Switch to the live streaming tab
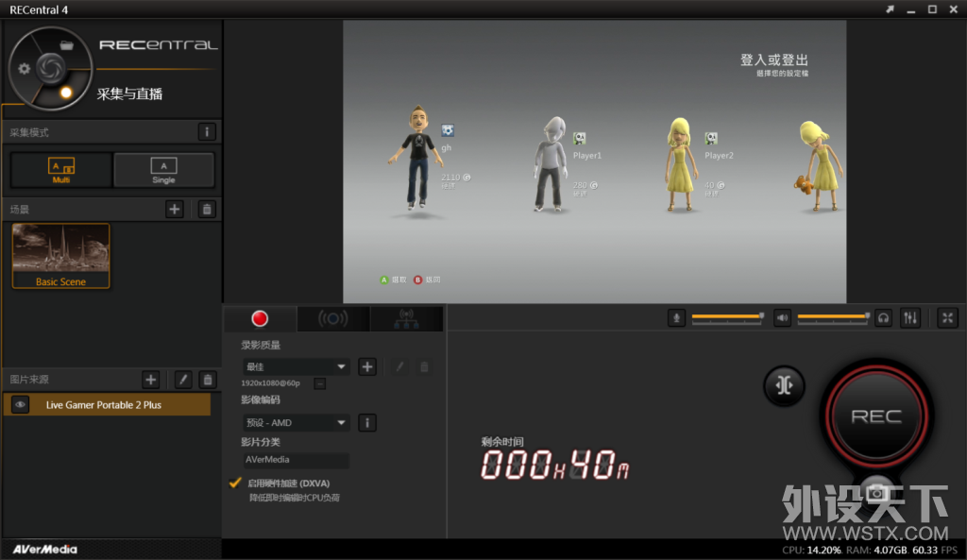The height and width of the screenshot is (560, 967). pos(333,318)
